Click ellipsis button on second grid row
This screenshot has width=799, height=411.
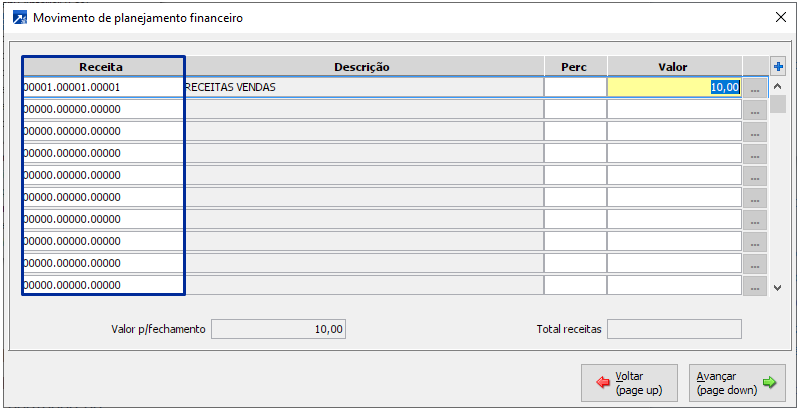click(754, 110)
